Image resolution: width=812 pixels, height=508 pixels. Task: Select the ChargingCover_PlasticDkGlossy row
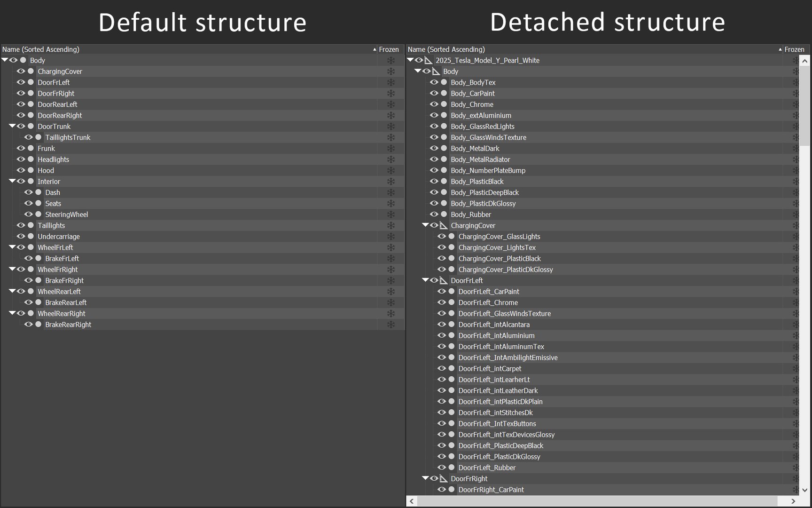coord(603,270)
